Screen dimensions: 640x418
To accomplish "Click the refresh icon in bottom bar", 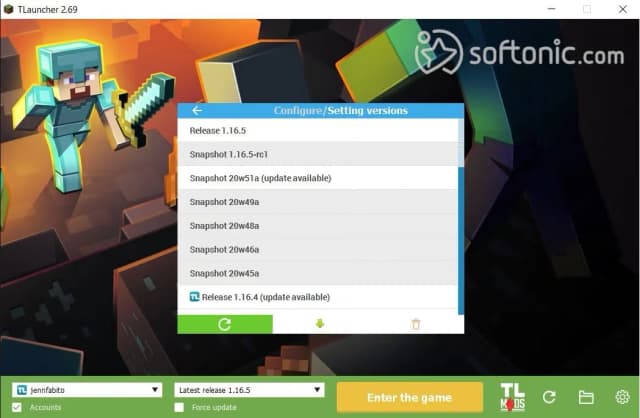I will [549, 397].
